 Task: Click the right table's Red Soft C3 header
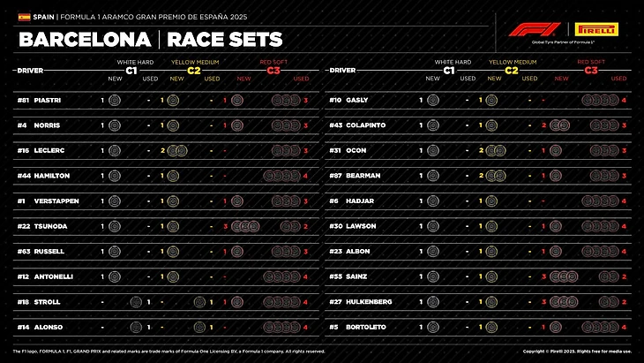(591, 67)
